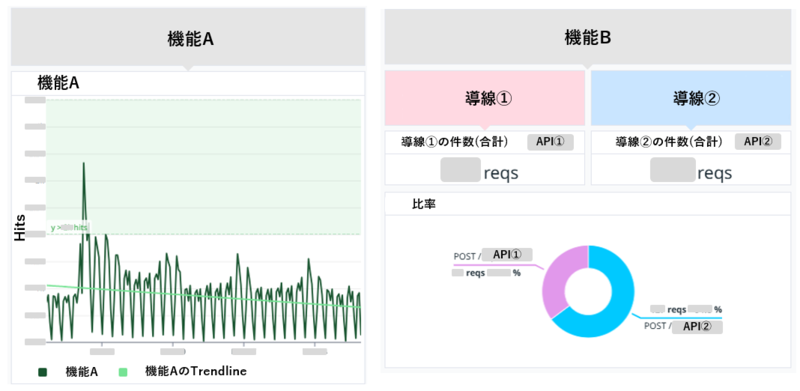Click the POST / API① donut label

tap(493, 255)
